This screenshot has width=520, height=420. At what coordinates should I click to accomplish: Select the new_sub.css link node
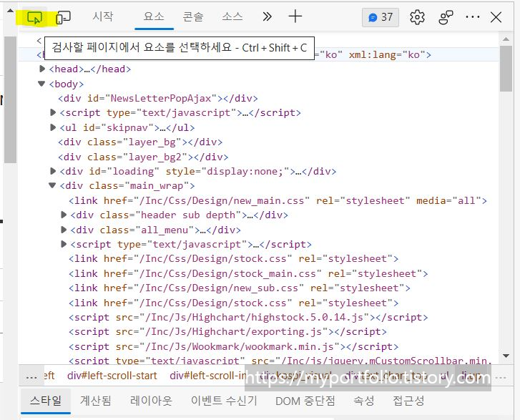coord(240,288)
